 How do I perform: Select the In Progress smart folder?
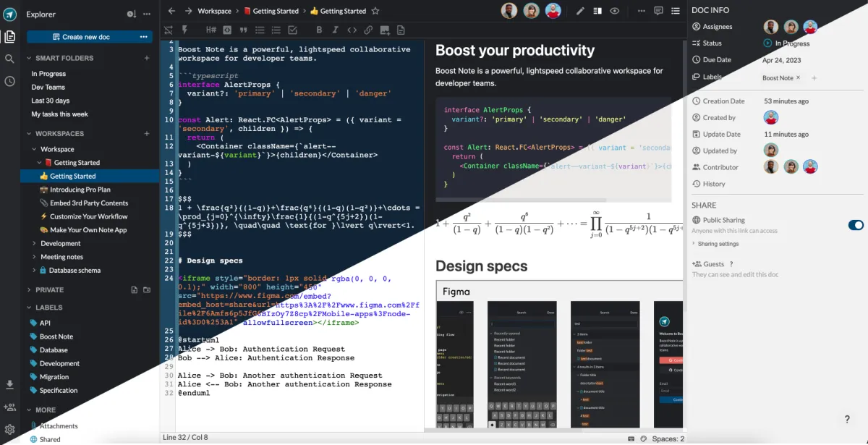pos(48,74)
